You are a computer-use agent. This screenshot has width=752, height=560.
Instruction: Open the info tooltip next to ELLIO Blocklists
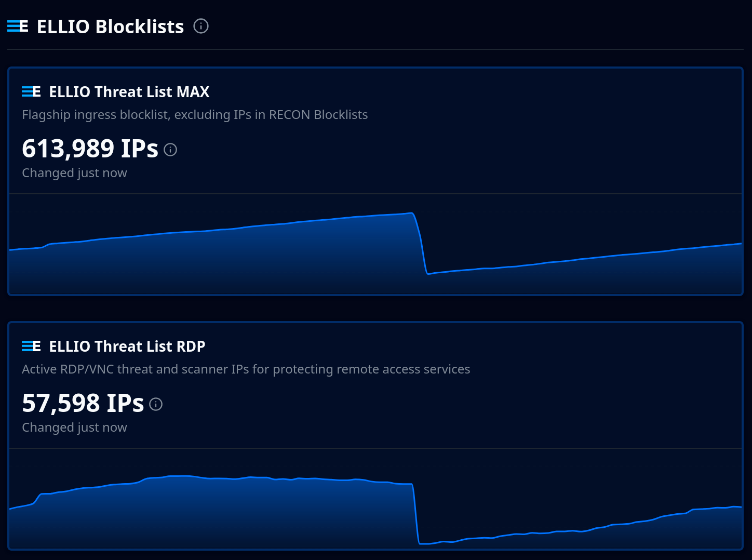point(201,26)
